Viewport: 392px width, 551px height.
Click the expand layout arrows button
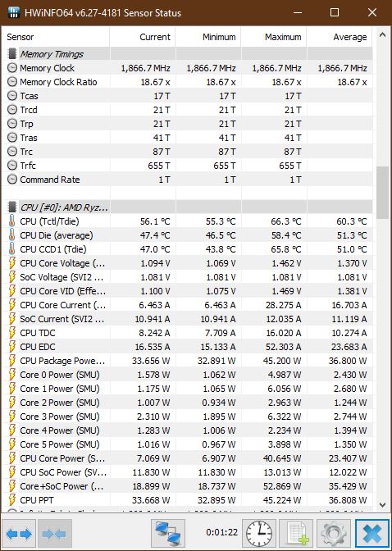20,534
